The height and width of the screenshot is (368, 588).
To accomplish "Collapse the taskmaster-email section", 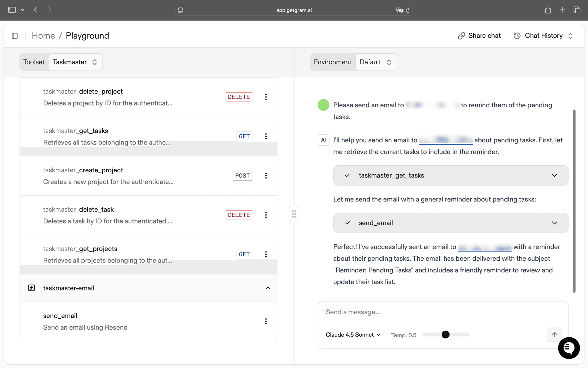I will click(268, 288).
